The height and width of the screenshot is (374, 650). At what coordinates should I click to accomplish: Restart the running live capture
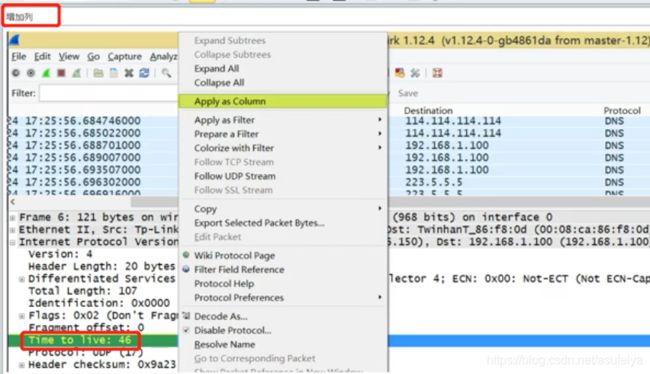tap(77, 73)
